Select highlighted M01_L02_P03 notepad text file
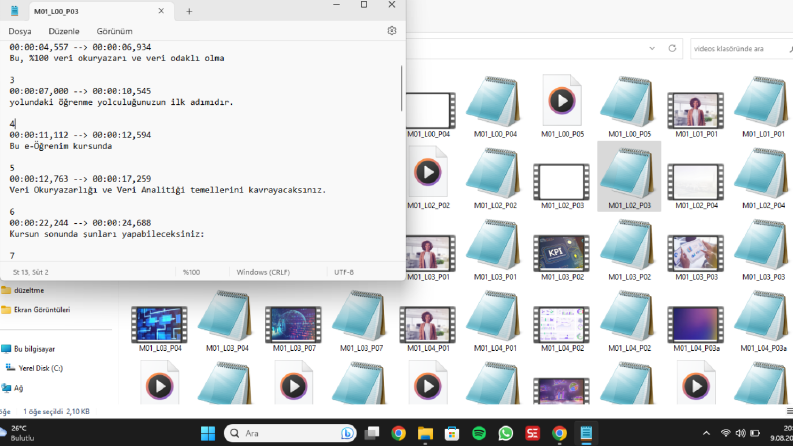 click(x=629, y=176)
